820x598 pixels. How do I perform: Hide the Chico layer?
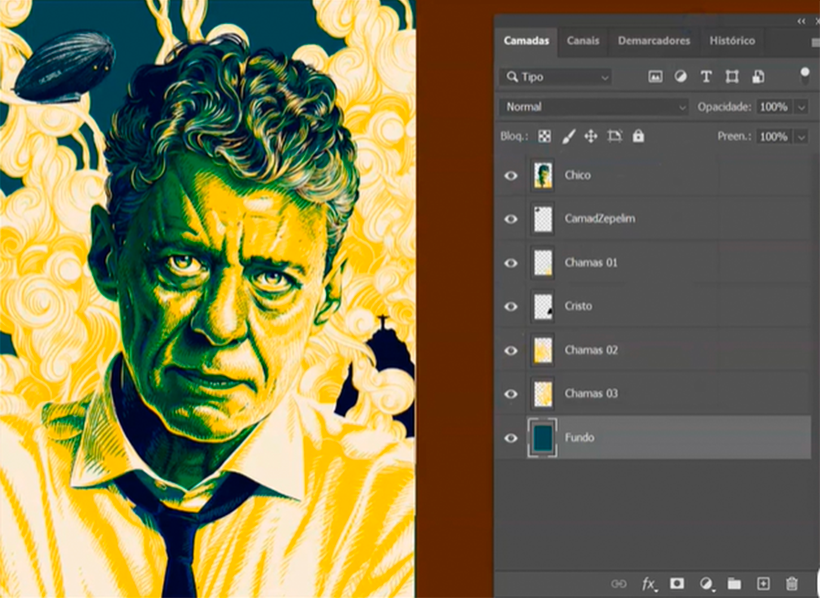click(x=511, y=176)
